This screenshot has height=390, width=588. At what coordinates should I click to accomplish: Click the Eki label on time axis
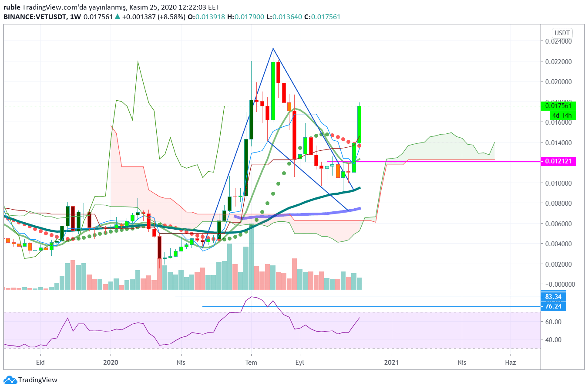tap(40, 362)
